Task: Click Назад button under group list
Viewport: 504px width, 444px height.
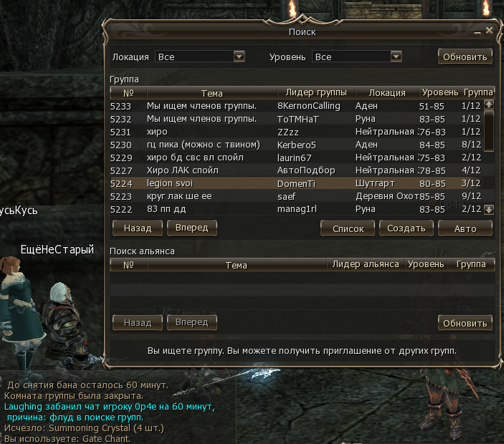Action: pos(138,228)
